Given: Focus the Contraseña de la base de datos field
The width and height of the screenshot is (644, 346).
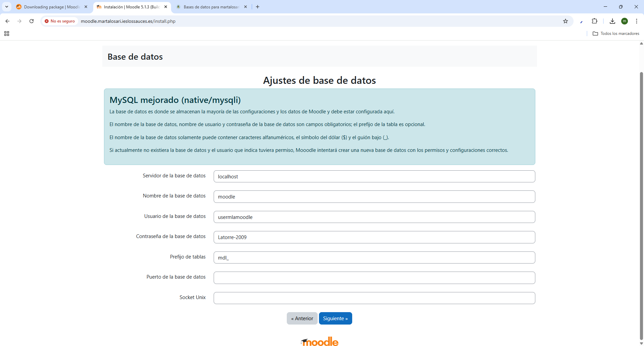Looking at the screenshot, I should click(x=374, y=237).
